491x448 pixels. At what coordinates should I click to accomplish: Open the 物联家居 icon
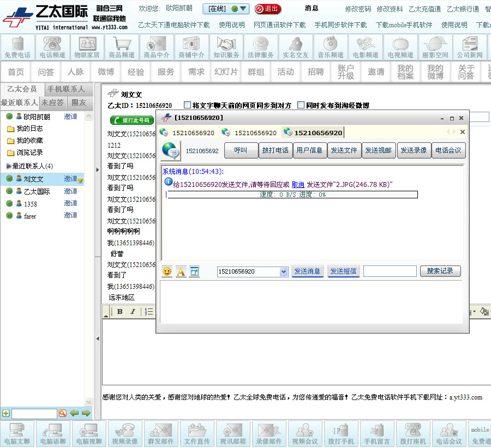(87, 47)
